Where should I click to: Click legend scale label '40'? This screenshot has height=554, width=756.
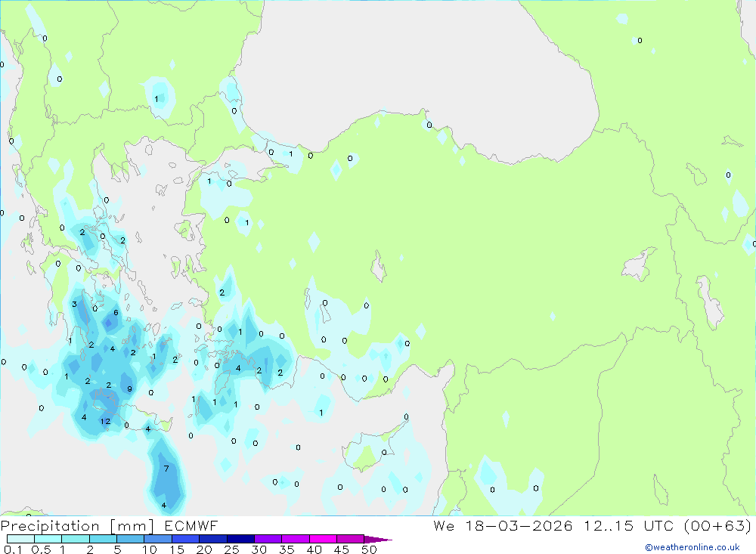point(314,549)
